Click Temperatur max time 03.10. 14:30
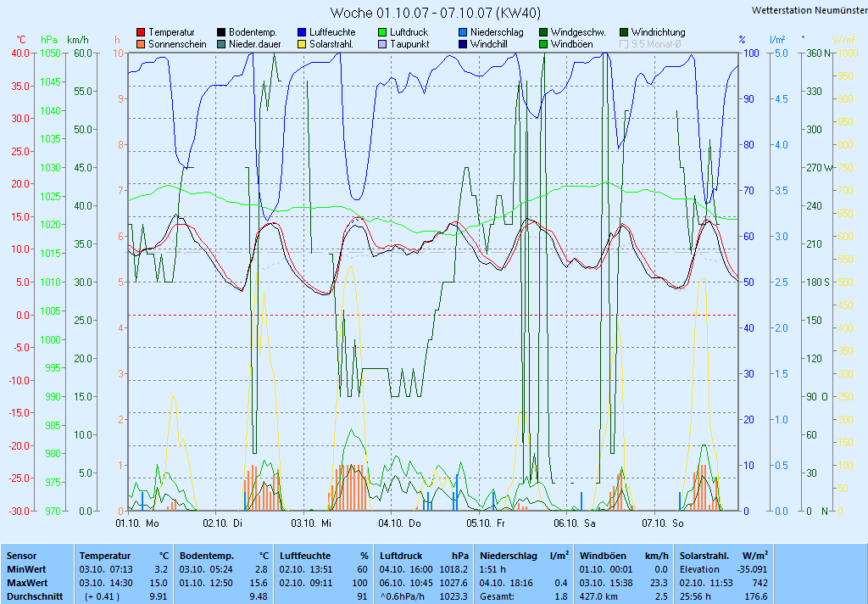The height and width of the screenshot is (604, 868). point(106,583)
